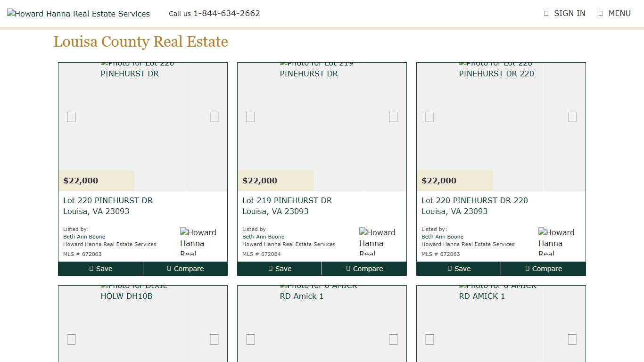Compare the Lot 220 PINEHURST DR listing
644x362 pixels.
coord(185,269)
